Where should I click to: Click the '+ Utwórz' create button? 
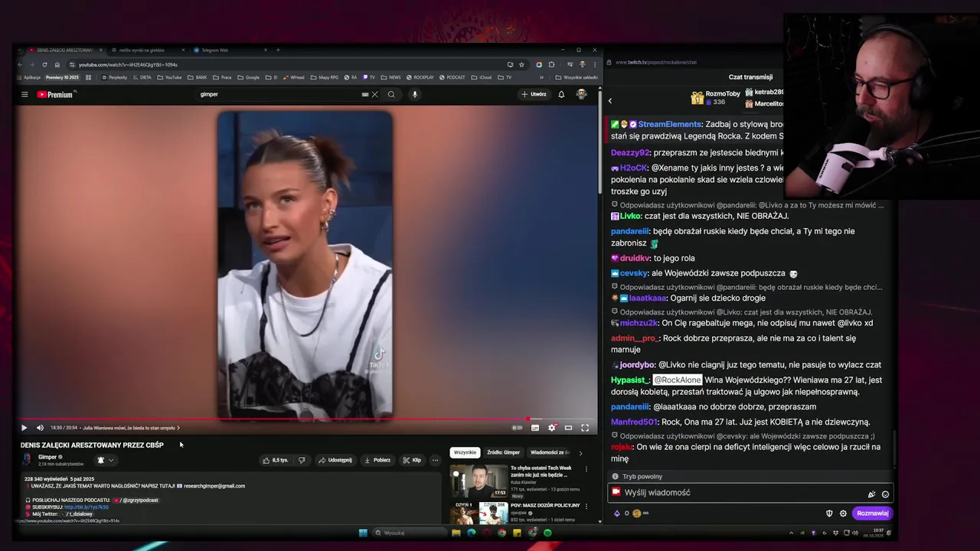[x=534, y=95]
